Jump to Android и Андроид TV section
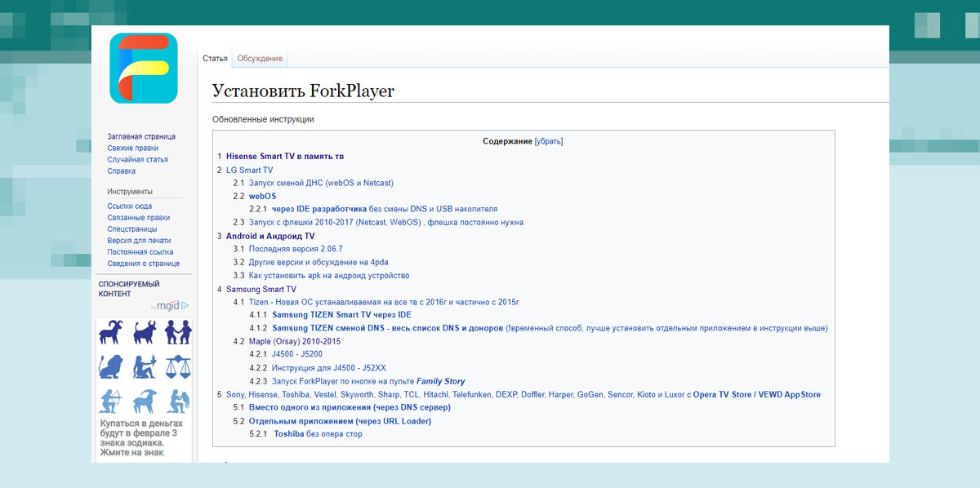Screen dimensions: 980x488 (270, 236)
